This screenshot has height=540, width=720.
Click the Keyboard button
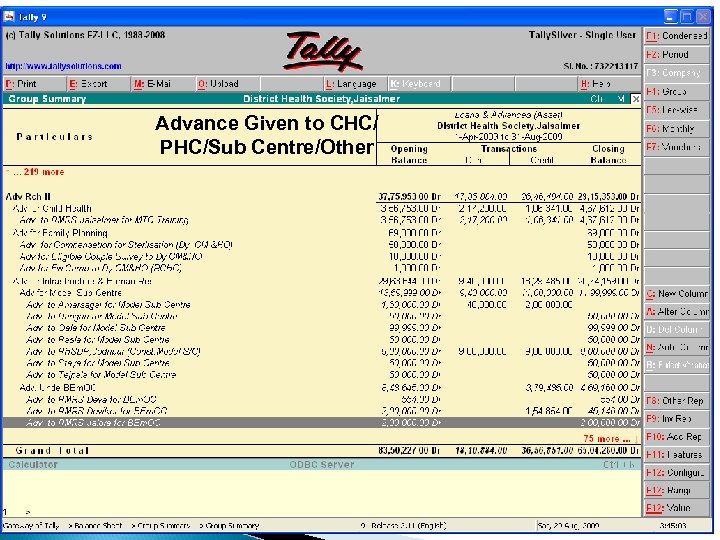[x=419, y=84]
